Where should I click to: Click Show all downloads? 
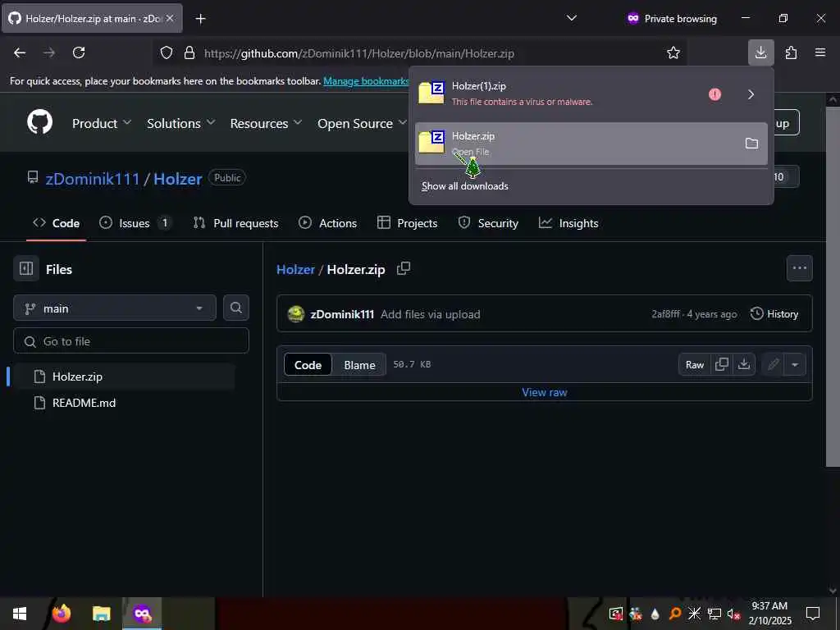(464, 186)
